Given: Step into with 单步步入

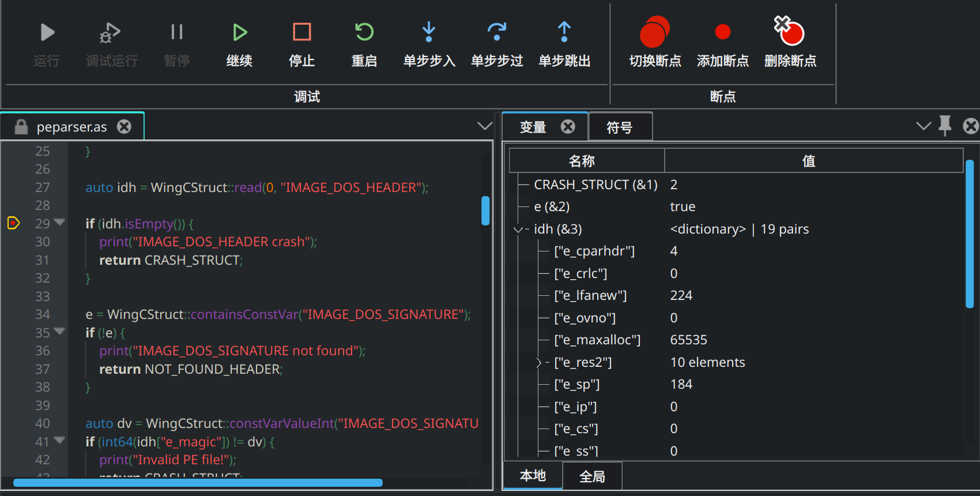Looking at the screenshot, I should pyautogui.click(x=429, y=33).
